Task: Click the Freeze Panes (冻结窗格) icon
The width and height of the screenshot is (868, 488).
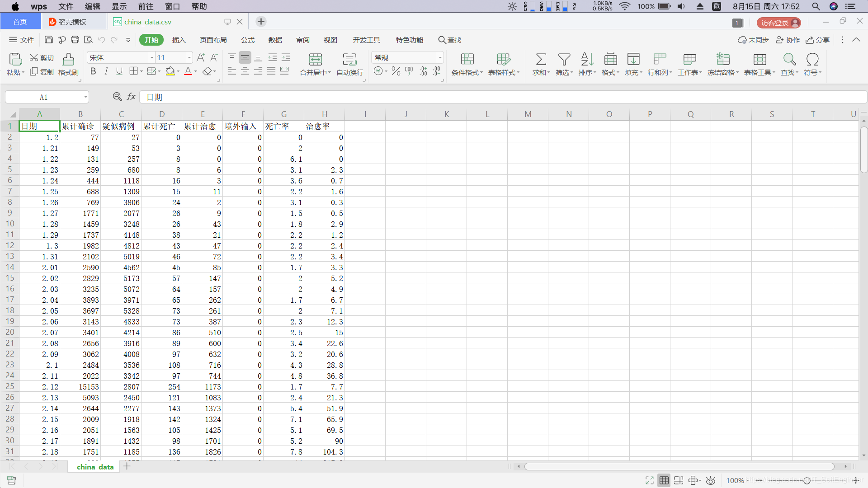Action: click(x=723, y=59)
